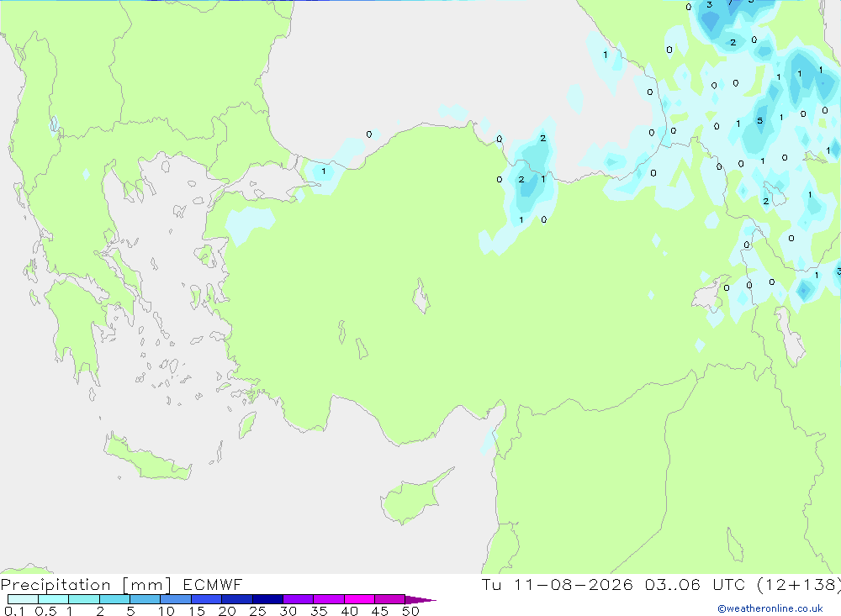Screen dimensions: 841x616
Task: Click the '0.5' legend label
Action: 45,611
